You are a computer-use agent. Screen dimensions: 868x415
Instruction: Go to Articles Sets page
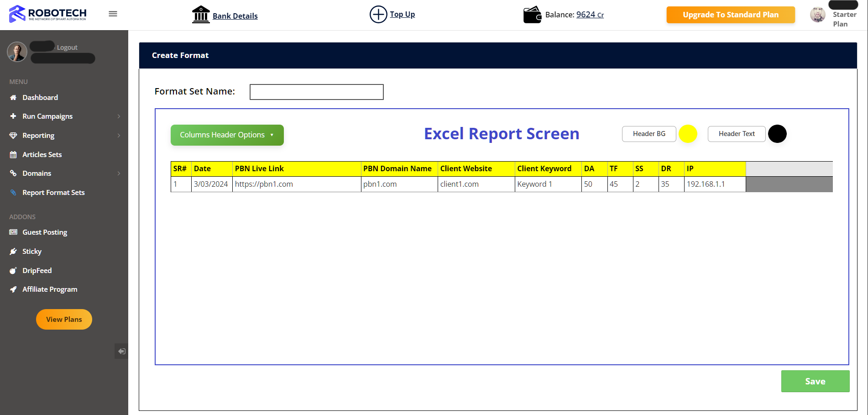coord(42,155)
